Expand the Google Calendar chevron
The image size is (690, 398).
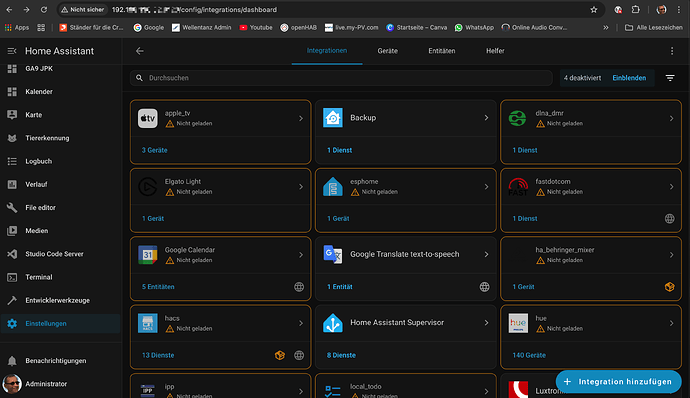coord(301,255)
